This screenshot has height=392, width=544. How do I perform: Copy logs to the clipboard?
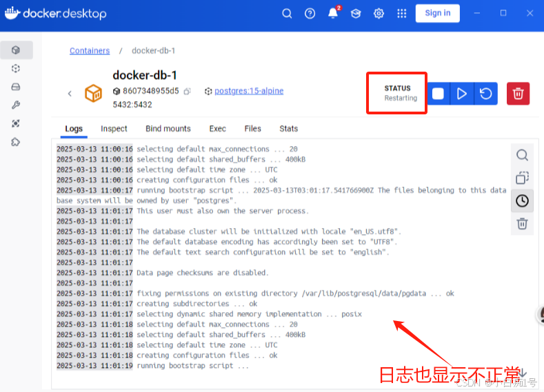pyautogui.click(x=522, y=178)
